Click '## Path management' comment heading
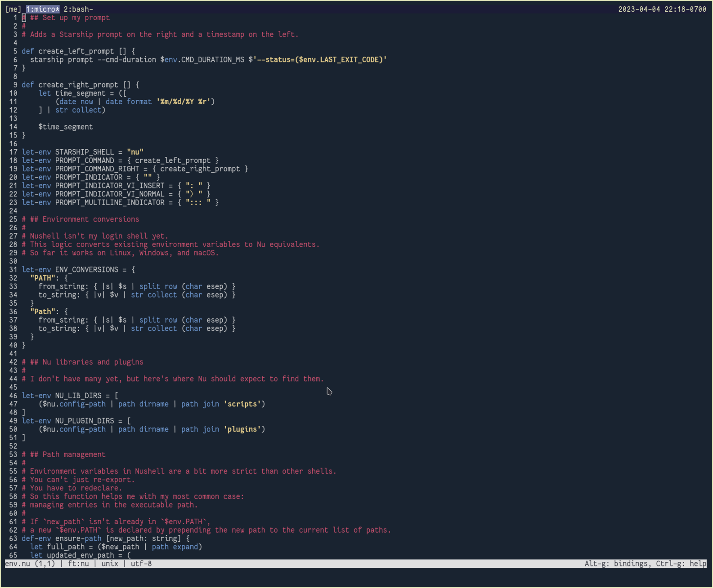Screen dimensions: 713x588 [68, 454]
